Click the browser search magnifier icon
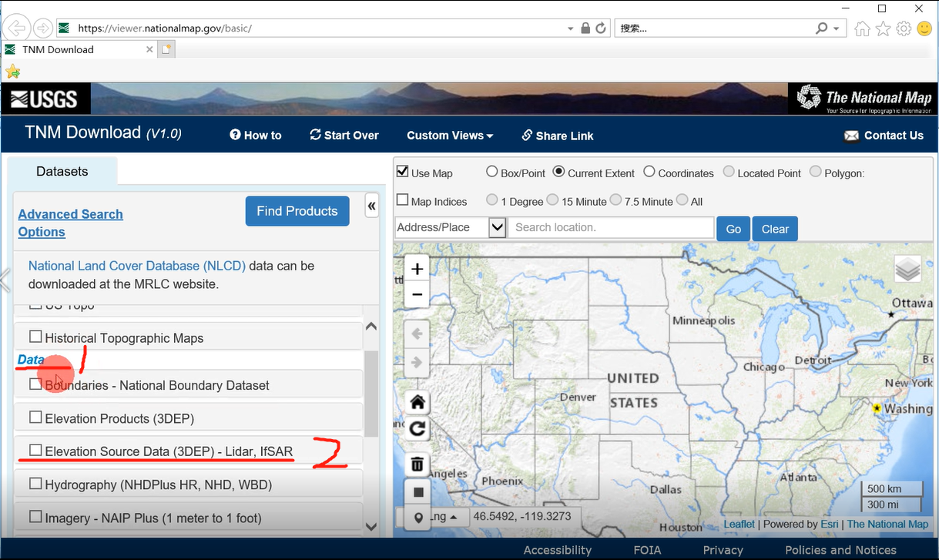The height and width of the screenshot is (560, 939). [822, 29]
